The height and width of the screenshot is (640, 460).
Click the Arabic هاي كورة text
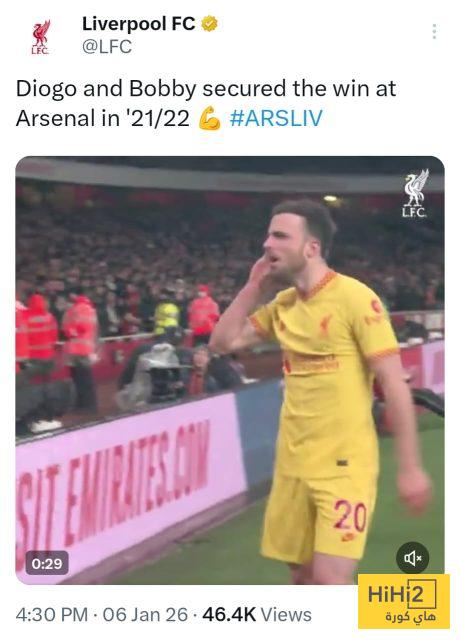(410, 617)
